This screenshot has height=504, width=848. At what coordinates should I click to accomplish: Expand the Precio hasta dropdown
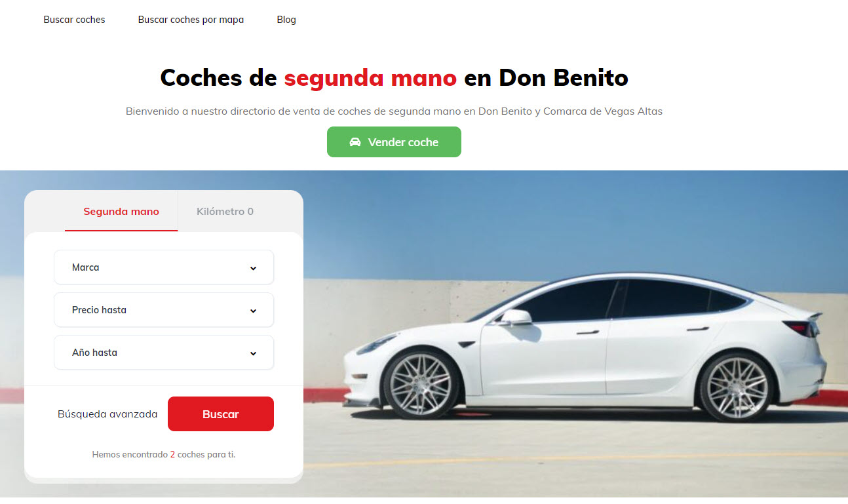point(164,310)
